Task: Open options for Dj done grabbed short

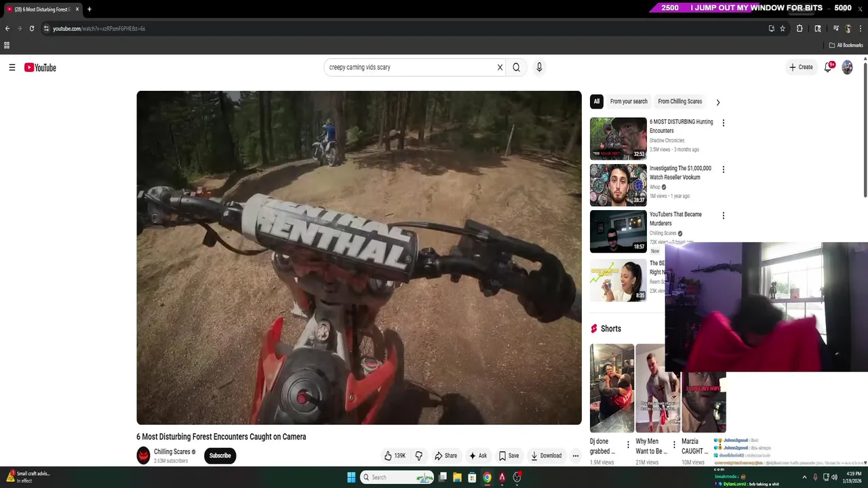Action: click(x=628, y=445)
